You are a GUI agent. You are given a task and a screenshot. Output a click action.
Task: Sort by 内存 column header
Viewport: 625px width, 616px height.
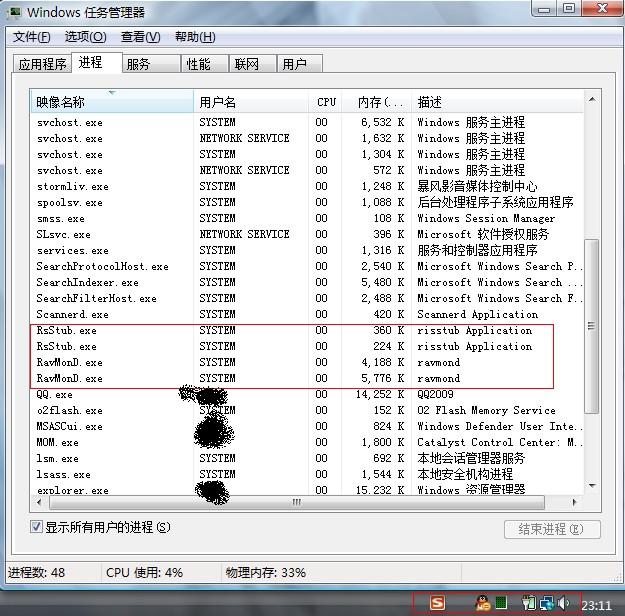(377, 102)
